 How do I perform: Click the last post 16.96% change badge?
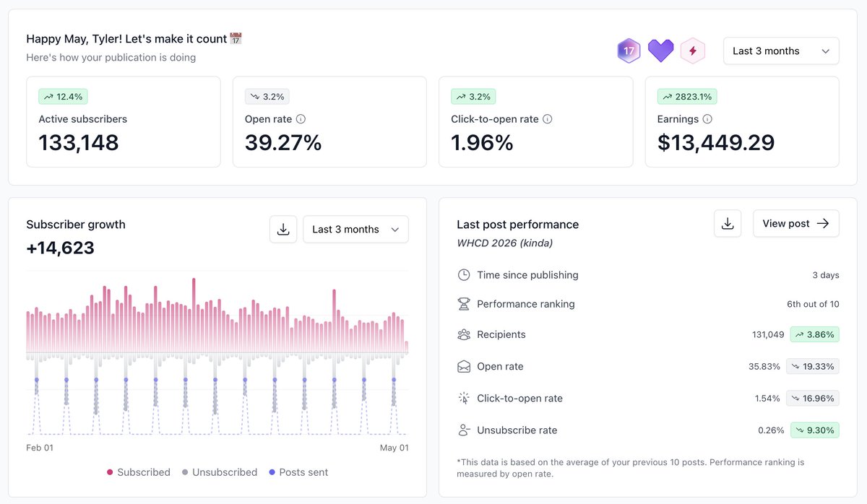813,398
